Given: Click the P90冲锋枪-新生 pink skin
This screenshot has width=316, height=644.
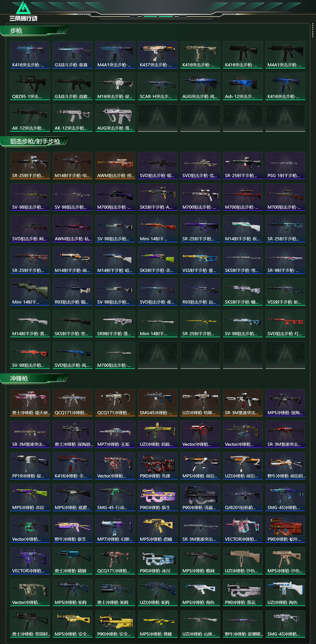Looking at the screenshot, I should coord(158,497).
